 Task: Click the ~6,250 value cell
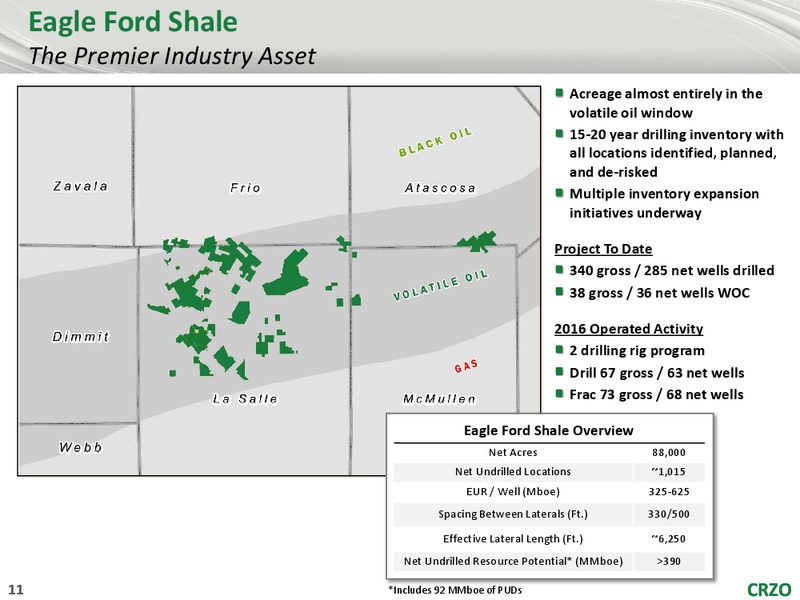coord(668,539)
